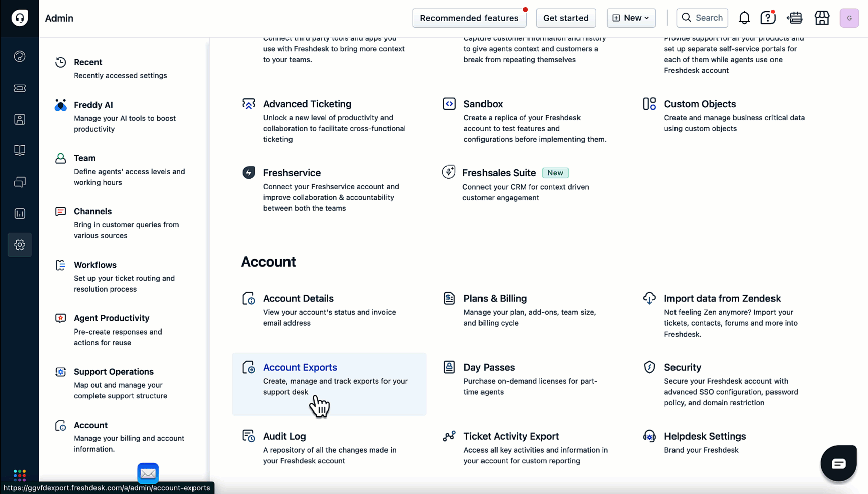Viewport: 868px width, 494px height.
Task: Open the Custom Objects link
Action: click(700, 104)
